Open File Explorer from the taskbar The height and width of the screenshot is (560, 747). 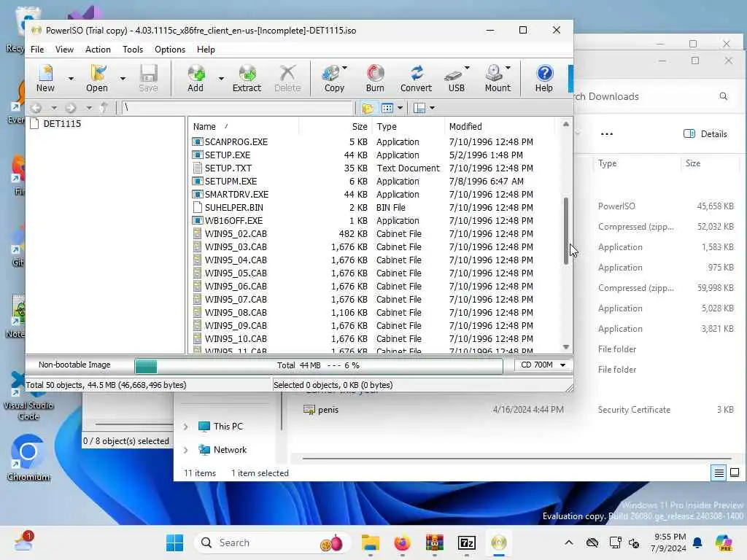370,542
